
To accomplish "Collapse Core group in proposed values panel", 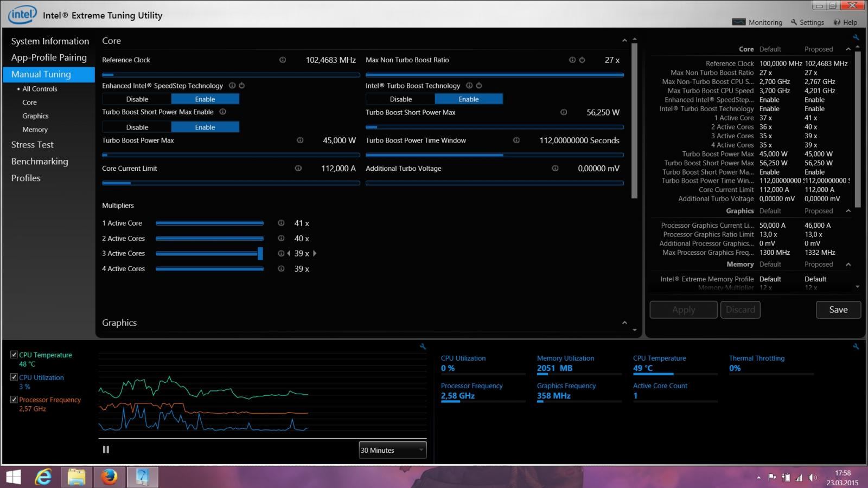I will (848, 49).
